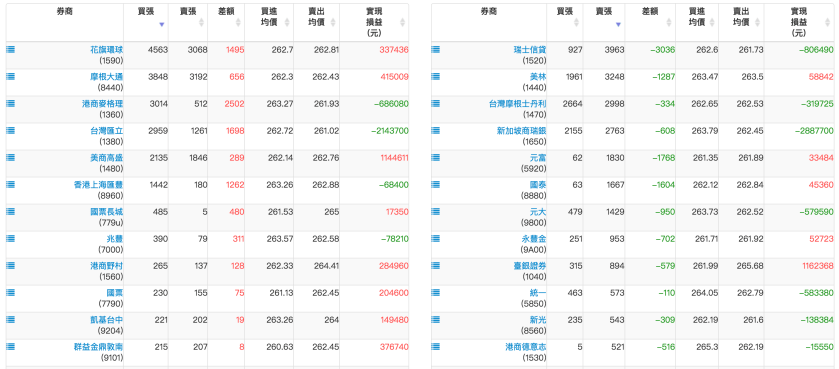Viewport: 839px width, 369px height.
Task: Open list icon for 元大 row
Action: coord(436,211)
